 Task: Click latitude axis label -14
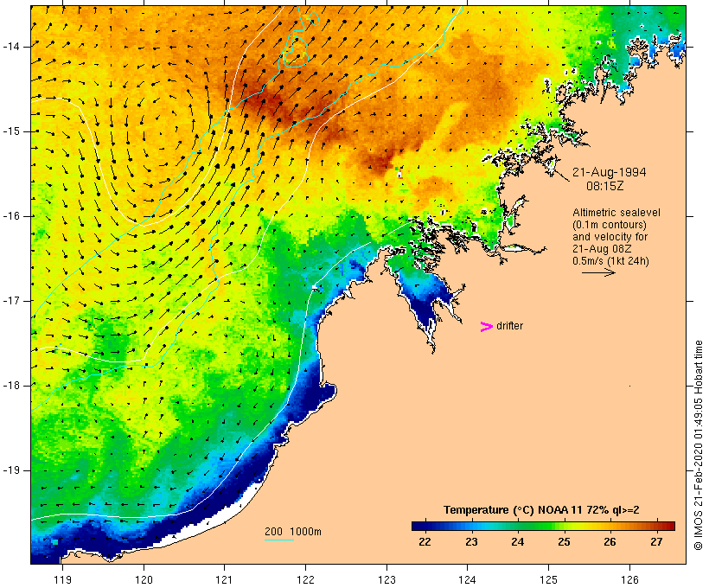click(11, 47)
